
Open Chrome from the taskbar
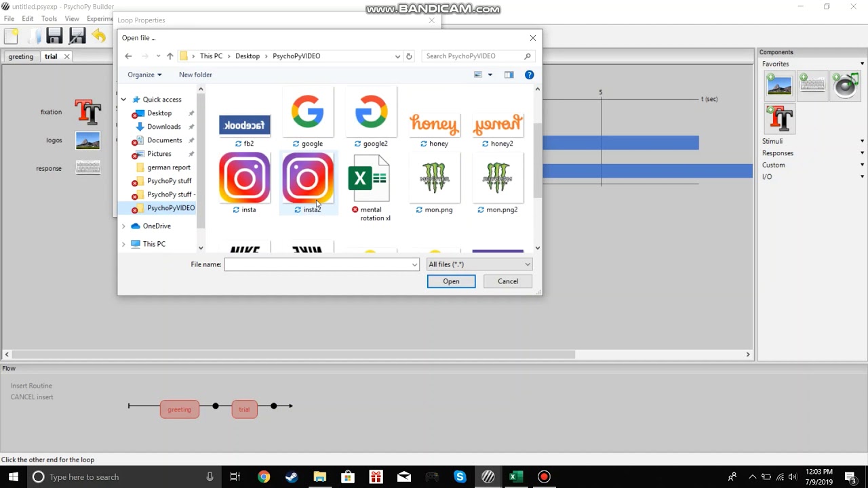[264, 477]
